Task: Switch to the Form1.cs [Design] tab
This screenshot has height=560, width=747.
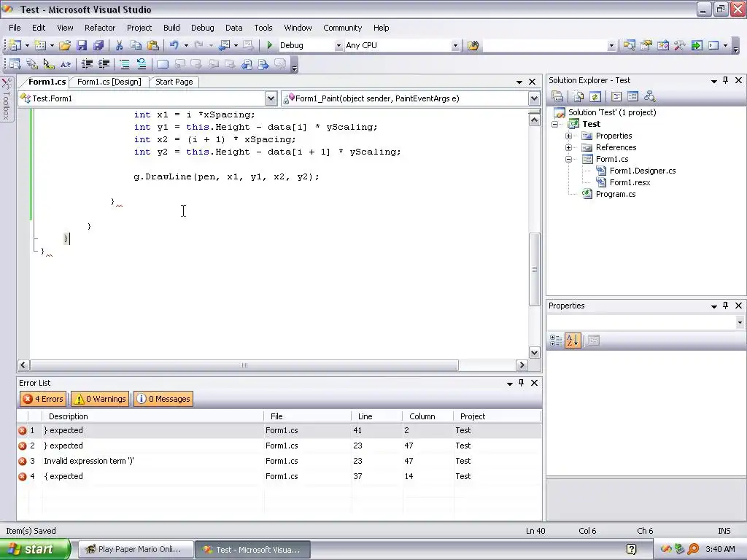Action: click(109, 82)
